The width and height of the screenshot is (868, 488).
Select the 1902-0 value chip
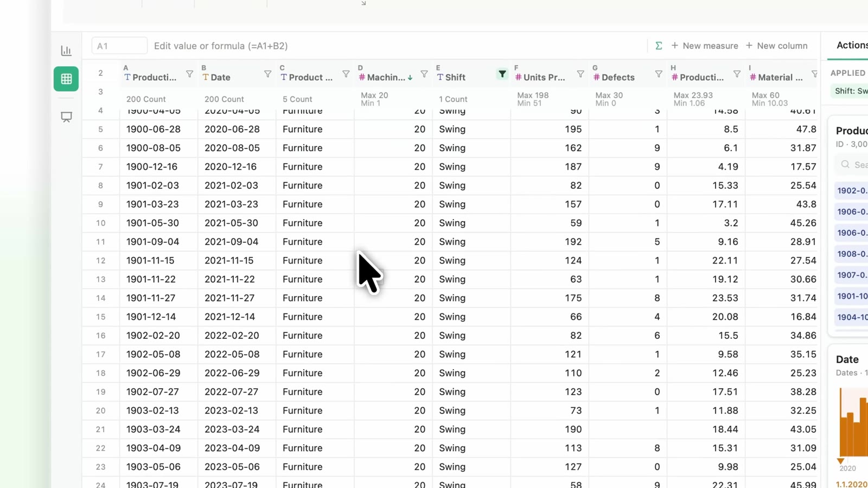[x=852, y=190]
